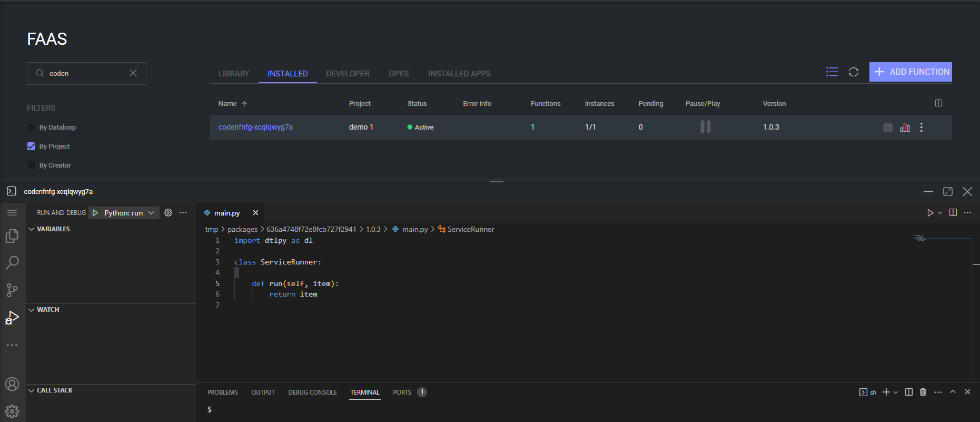Switch to the OUTPUT panel tab

coord(263,392)
